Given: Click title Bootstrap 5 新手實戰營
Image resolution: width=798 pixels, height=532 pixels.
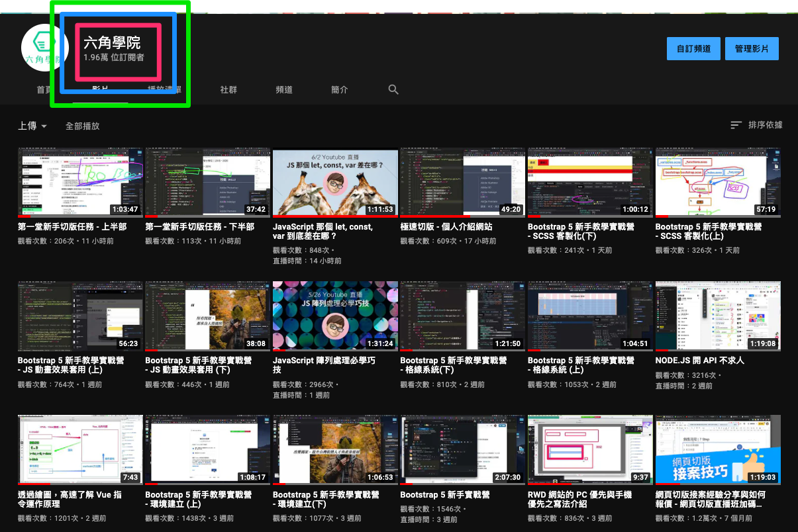Looking at the screenshot, I should (x=445, y=494).
